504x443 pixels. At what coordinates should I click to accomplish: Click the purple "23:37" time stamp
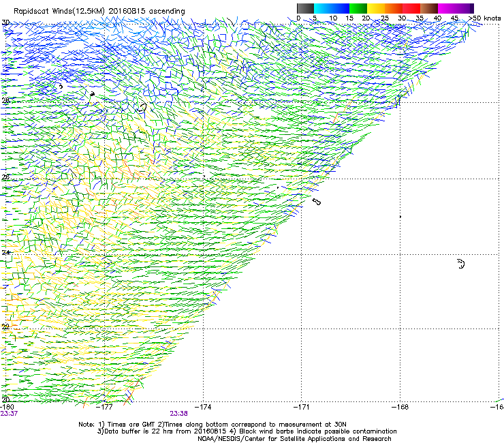tap(9, 414)
